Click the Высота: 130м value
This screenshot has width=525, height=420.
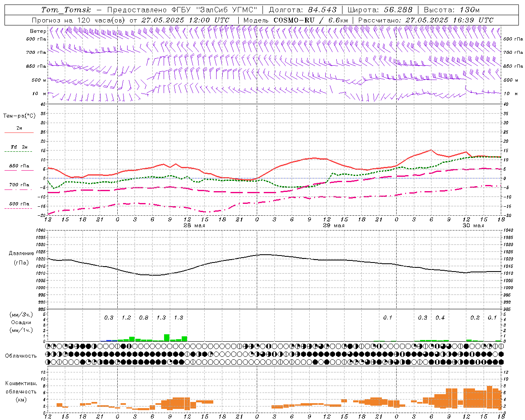click(452, 10)
